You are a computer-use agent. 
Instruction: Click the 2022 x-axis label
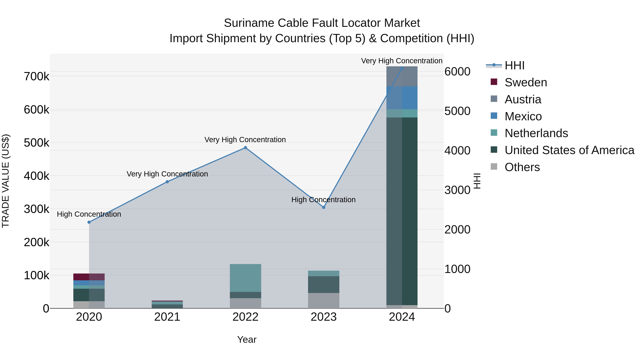tap(245, 317)
